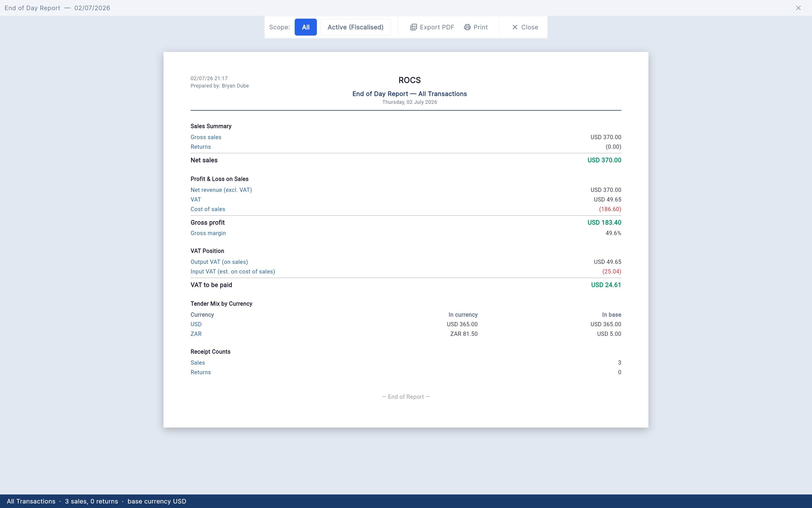Click the Profit & Loss on Sales heading
This screenshot has width=812, height=508.
(x=219, y=179)
